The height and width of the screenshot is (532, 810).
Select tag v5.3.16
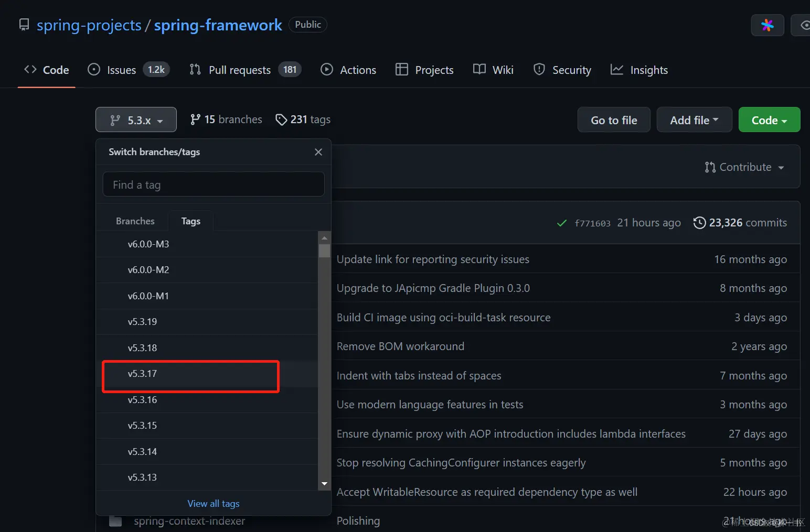[x=207, y=400]
